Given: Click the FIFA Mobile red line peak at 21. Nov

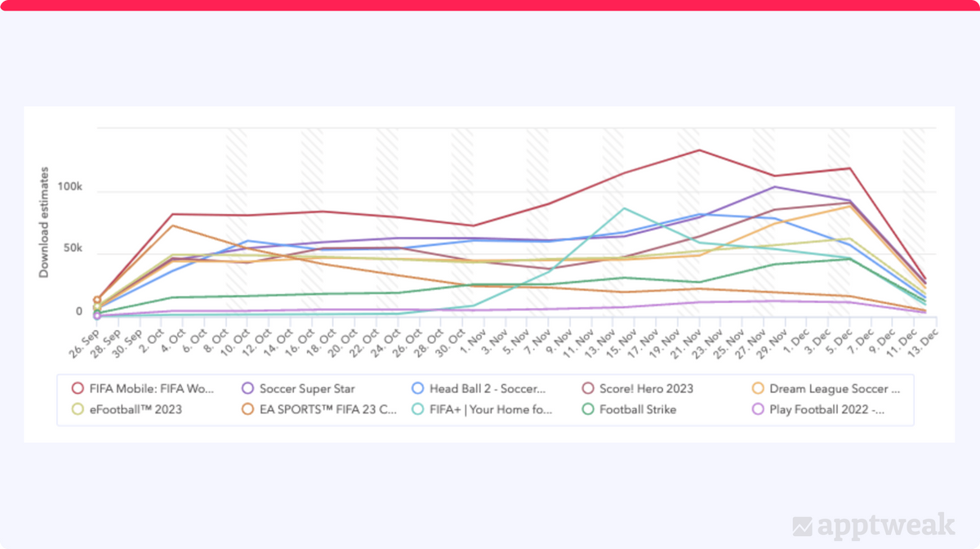Looking at the screenshot, I should [699, 150].
